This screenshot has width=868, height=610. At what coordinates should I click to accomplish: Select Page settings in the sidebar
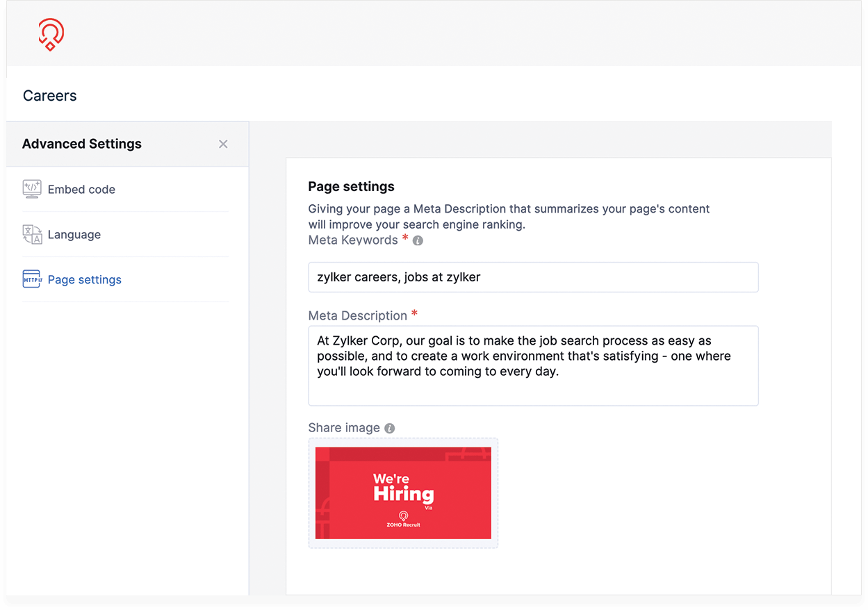84,280
